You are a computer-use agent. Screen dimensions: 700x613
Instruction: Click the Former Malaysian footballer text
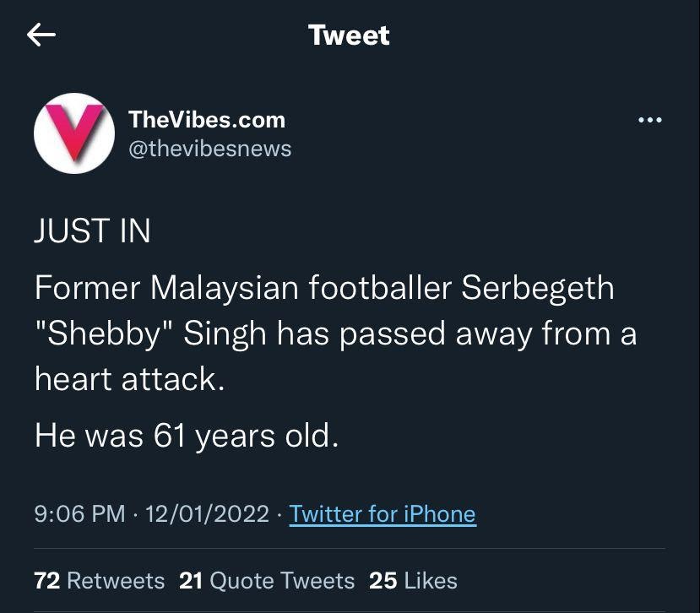point(243,288)
